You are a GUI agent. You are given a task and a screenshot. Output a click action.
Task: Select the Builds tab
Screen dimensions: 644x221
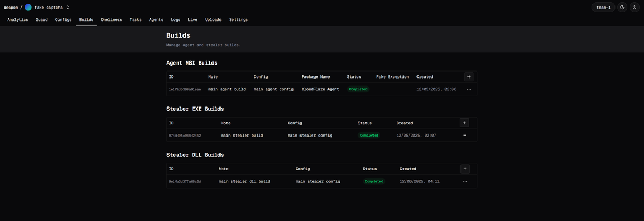(x=86, y=19)
